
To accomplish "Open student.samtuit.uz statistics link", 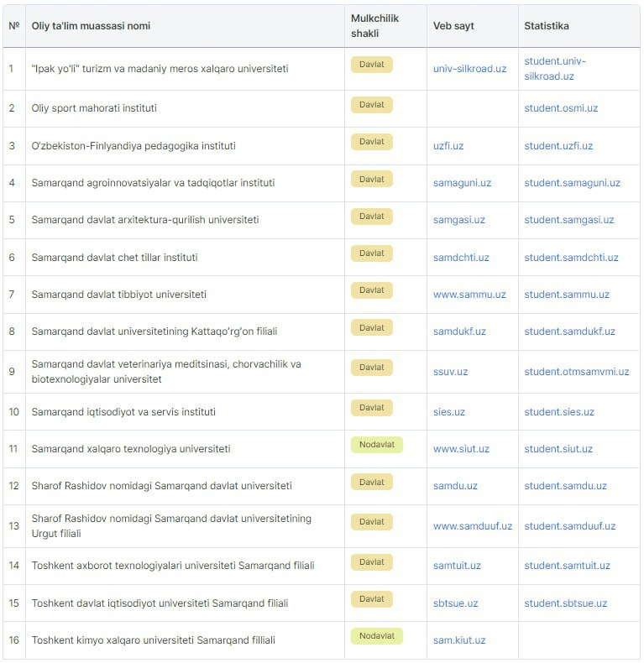I will (567, 566).
